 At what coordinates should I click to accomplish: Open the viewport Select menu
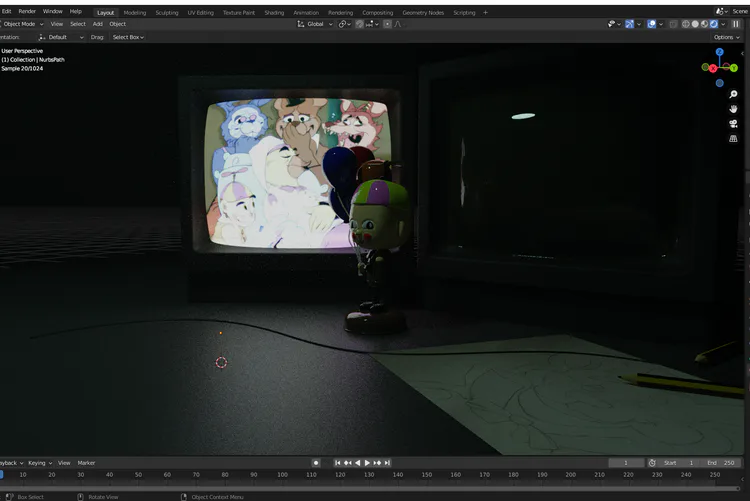tap(78, 24)
